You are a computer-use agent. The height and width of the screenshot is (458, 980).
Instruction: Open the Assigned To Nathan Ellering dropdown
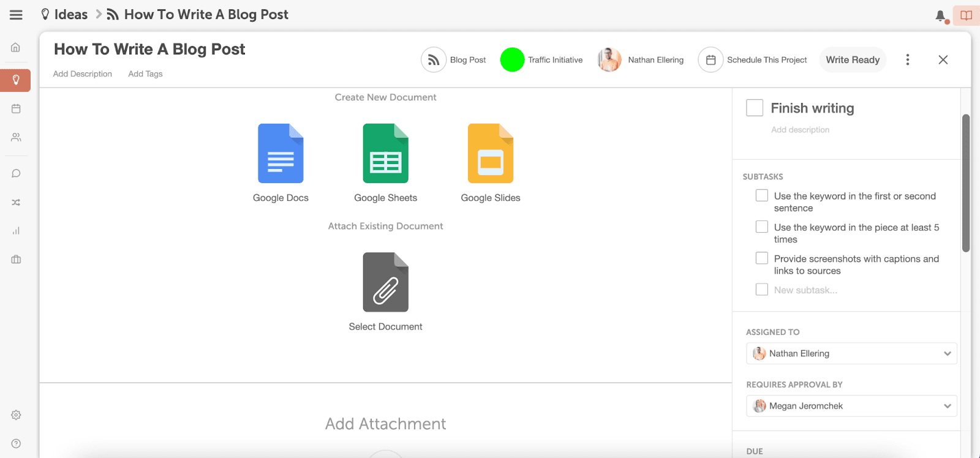(851, 353)
